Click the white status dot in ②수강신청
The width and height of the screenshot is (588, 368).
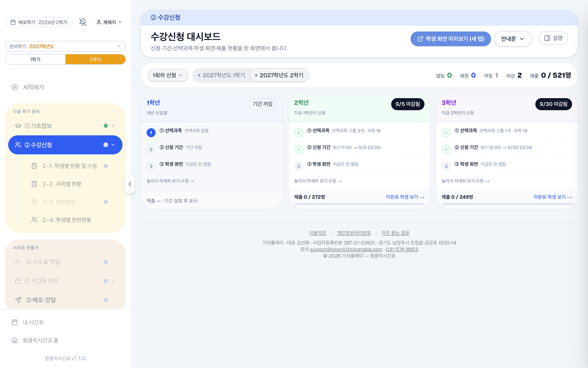tap(106, 145)
